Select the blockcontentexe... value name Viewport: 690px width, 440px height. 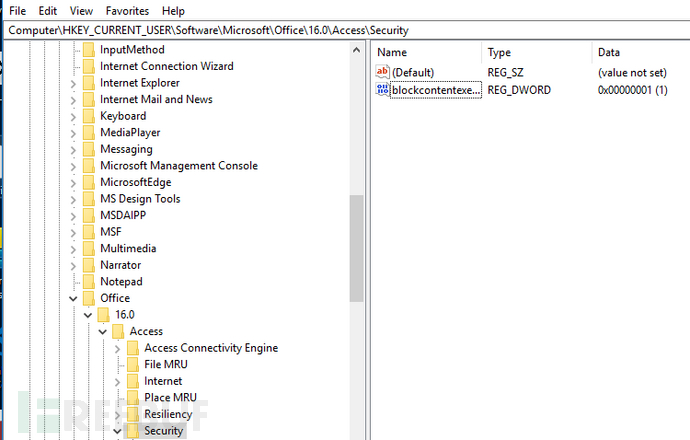pos(436,90)
